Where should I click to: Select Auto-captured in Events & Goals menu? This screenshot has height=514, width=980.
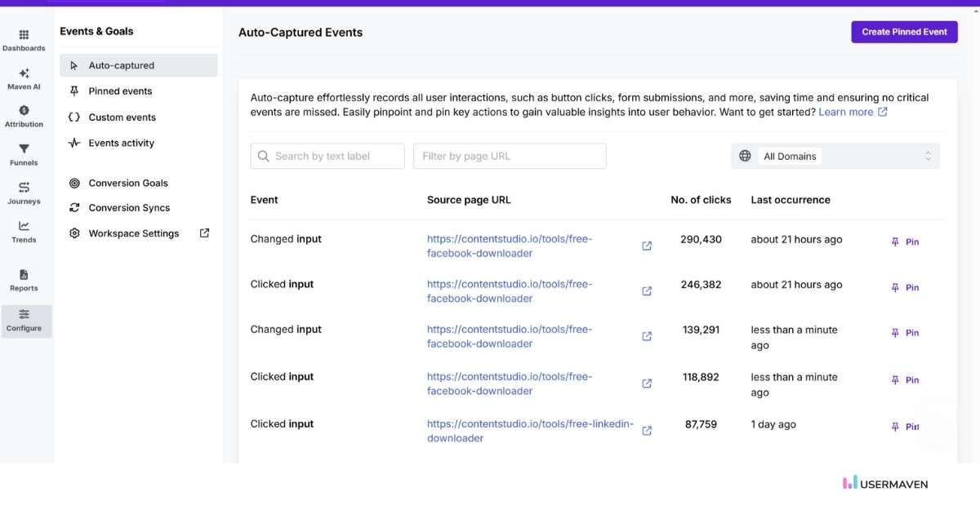(139, 65)
